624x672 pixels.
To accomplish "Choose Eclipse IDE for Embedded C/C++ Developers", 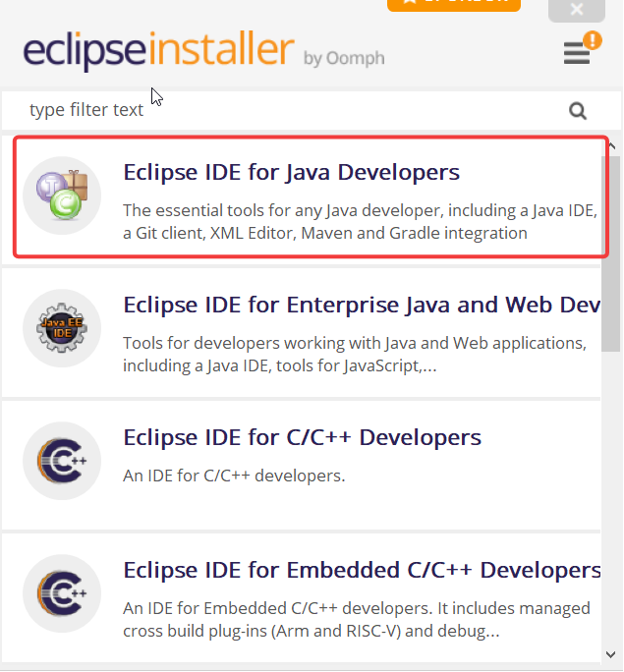I will tap(362, 571).
